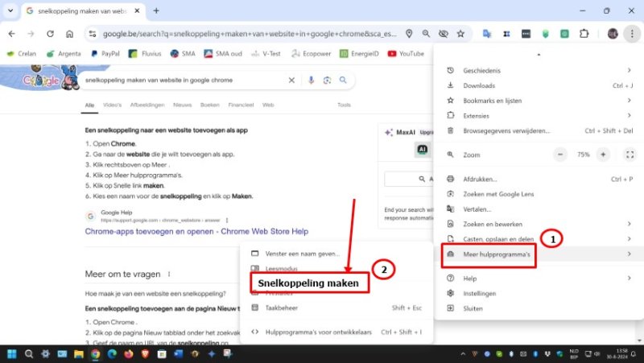The width and height of the screenshot is (644, 363).
Task: Click the three-dot Chrome menu button
Action: click(630, 34)
